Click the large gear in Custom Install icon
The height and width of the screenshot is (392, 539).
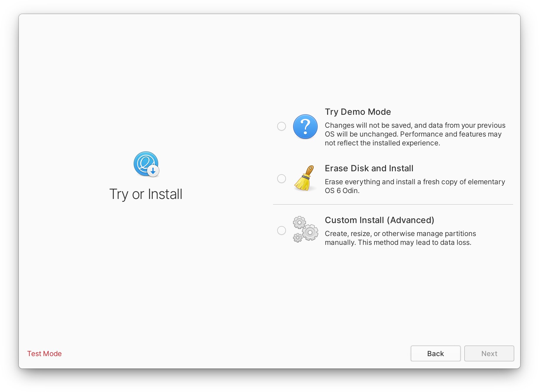(310, 232)
